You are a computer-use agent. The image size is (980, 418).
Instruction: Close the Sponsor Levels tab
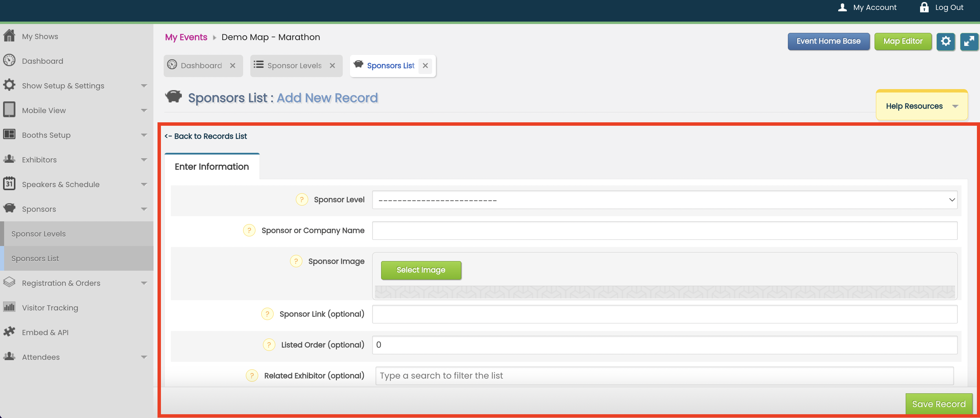click(332, 65)
